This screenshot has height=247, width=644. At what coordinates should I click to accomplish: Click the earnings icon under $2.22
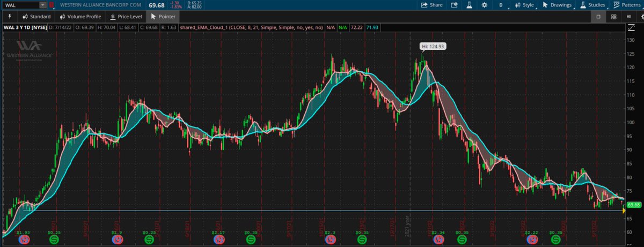pyautogui.click(x=532, y=240)
